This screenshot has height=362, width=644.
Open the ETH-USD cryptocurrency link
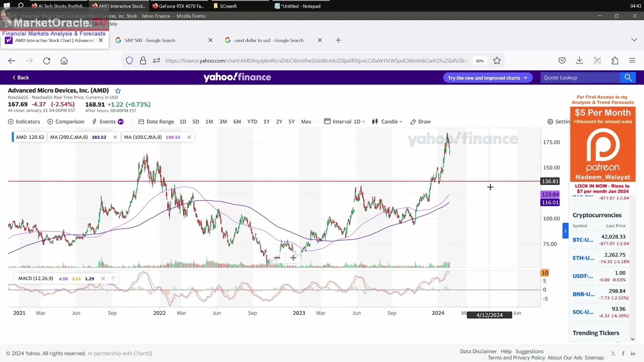(x=583, y=258)
